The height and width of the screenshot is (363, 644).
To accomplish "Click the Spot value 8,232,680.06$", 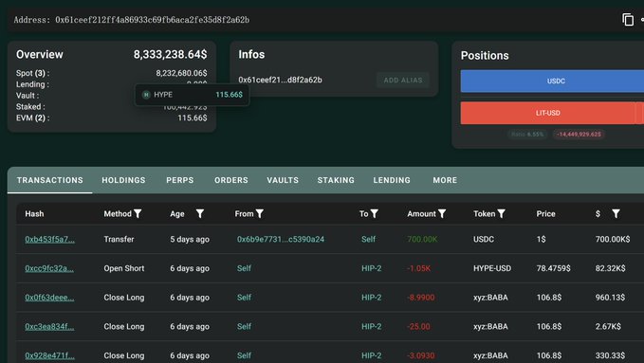I will (181, 73).
